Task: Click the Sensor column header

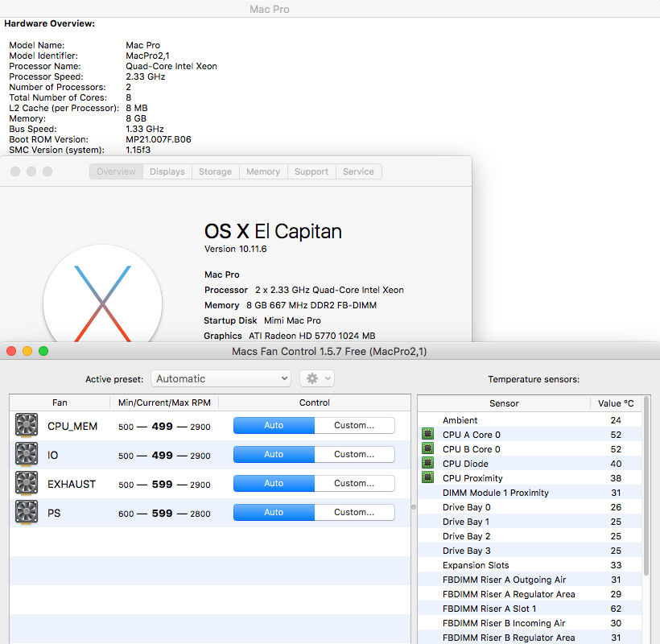Action: click(504, 403)
